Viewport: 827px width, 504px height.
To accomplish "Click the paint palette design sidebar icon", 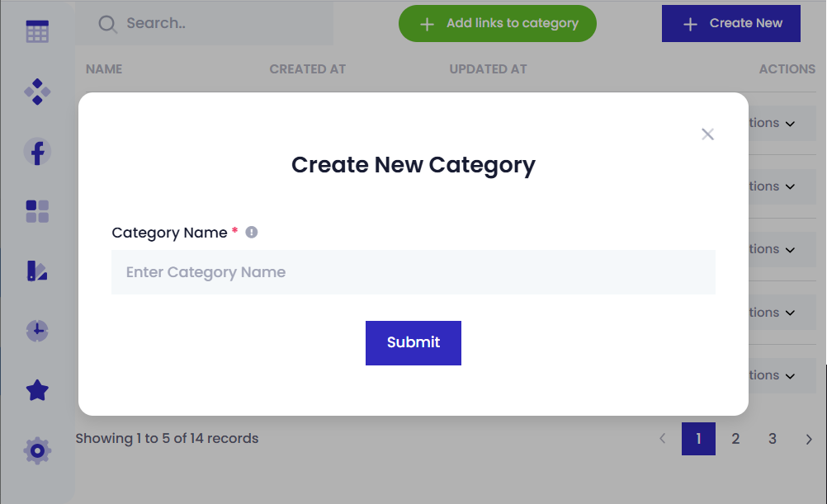I will pos(37,271).
